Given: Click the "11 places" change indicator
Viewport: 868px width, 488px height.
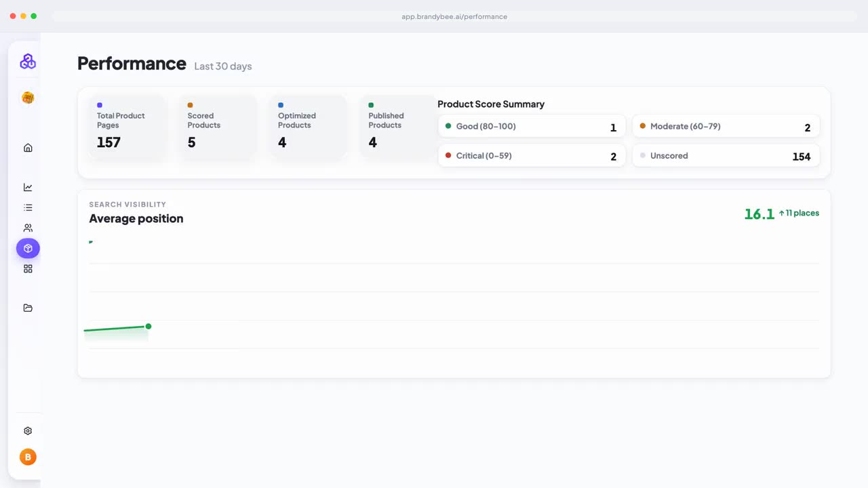Looking at the screenshot, I should point(799,213).
